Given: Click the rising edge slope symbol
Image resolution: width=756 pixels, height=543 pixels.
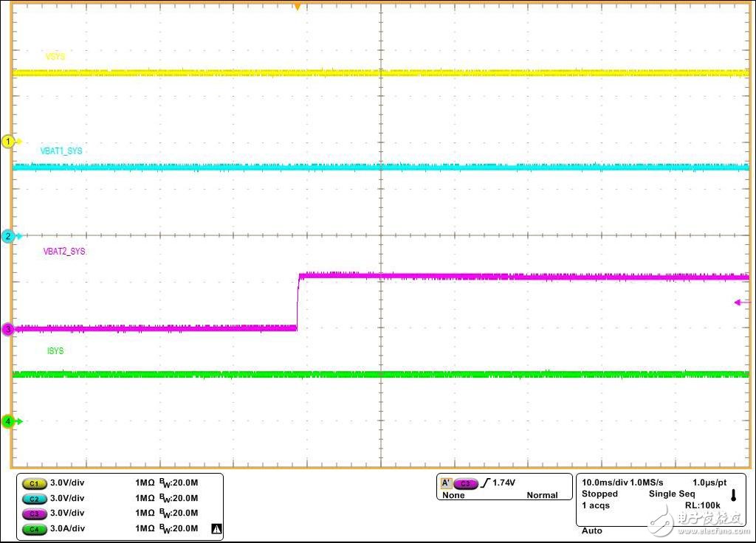Looking at the screenshot, I should click(485, 483).
